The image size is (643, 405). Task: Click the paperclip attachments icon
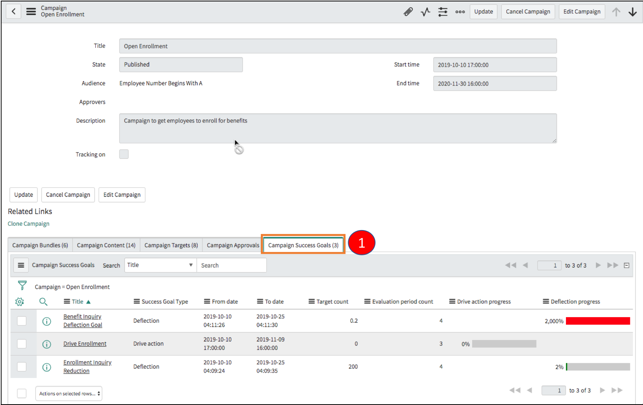408,11
